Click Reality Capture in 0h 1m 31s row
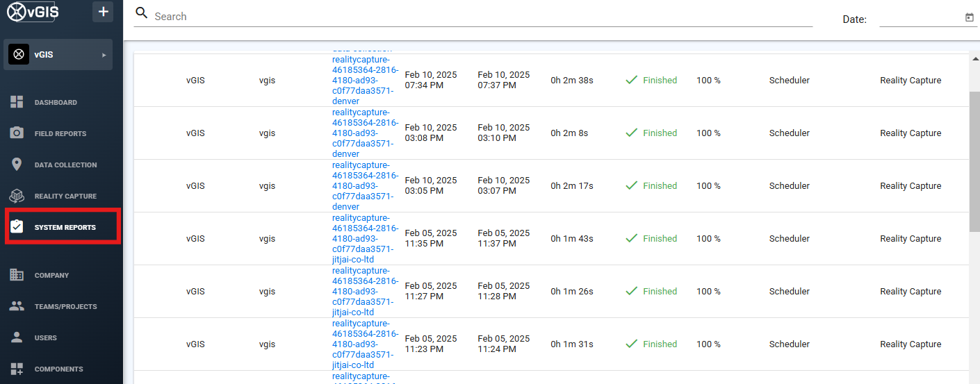This screenshot has width=980, height=384. tap(910, 344)
